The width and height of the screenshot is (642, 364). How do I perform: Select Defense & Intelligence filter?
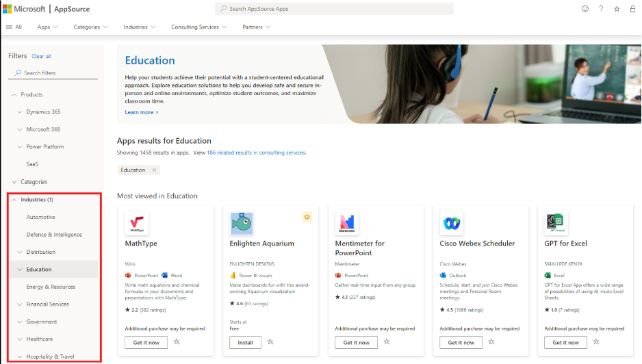[x=54, y=235]
